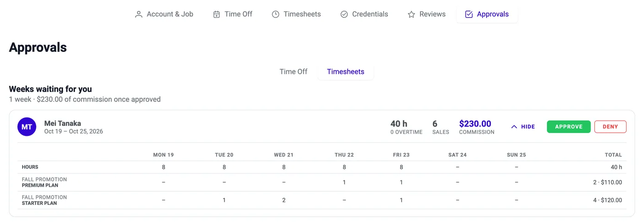The image size is (644, 224).
Task: Click the 4 · $120.00 Starter Plan total
Action: click(607, 200)
